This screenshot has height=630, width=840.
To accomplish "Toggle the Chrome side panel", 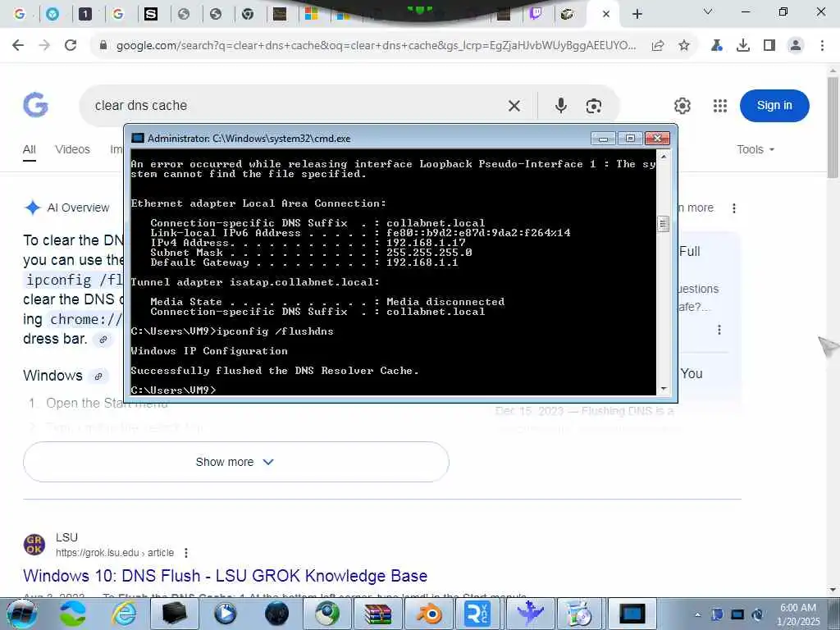I will (769, 46).
